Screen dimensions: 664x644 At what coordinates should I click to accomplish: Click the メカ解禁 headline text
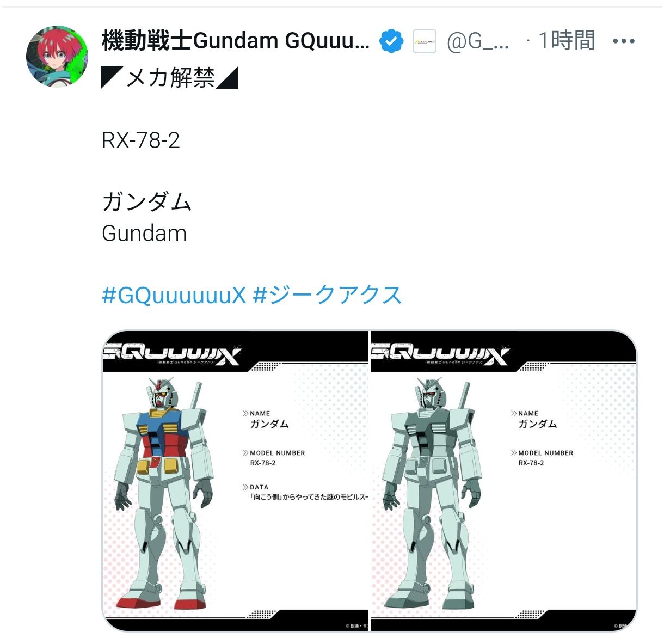click(170, 78)
